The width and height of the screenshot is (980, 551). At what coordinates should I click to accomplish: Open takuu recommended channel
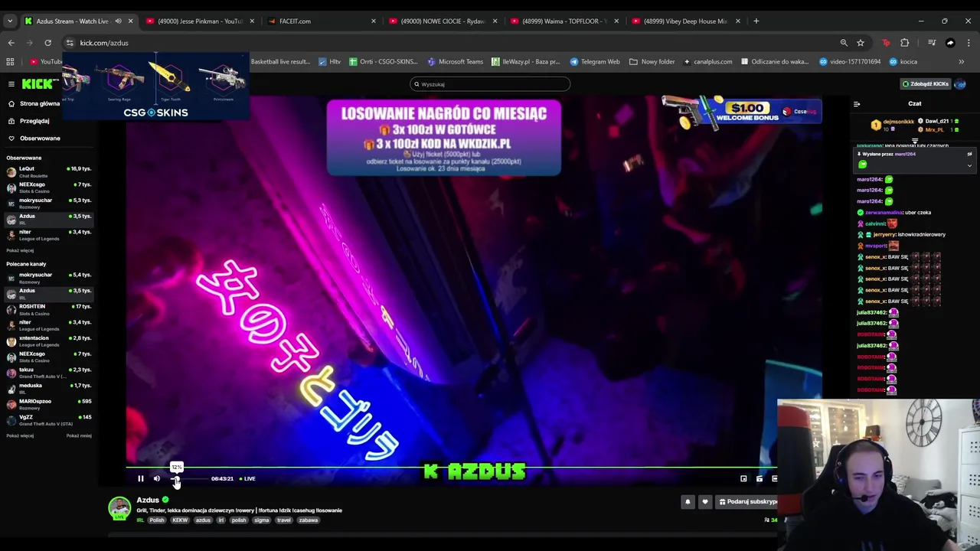pos(49,373)
